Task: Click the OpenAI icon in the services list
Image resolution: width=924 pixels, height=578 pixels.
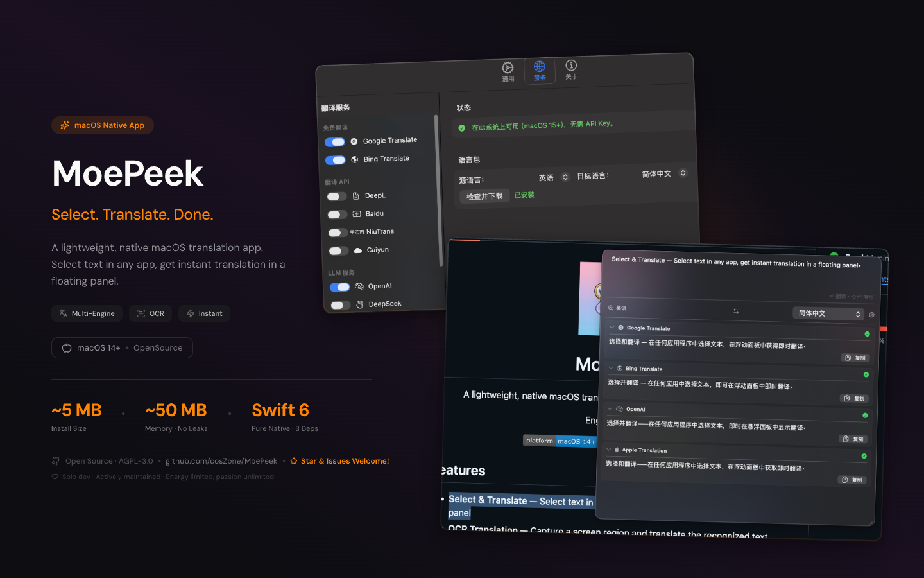Action: (x=359, y=286)
